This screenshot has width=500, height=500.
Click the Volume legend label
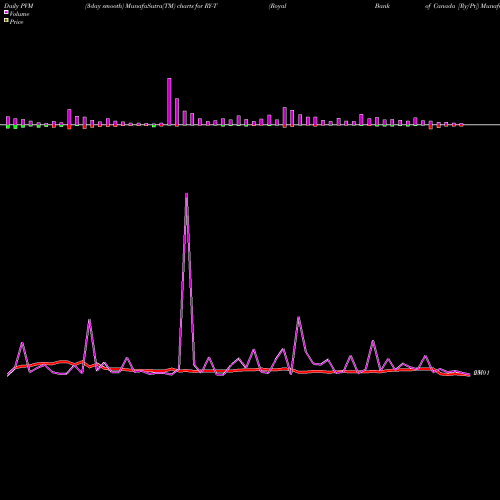click(x=19, y=14)
